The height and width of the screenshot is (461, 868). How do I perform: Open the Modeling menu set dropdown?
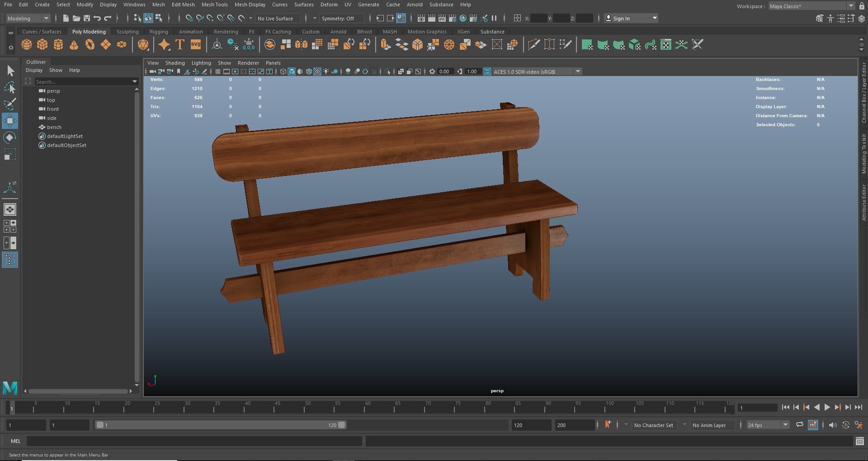coord(28,19)
